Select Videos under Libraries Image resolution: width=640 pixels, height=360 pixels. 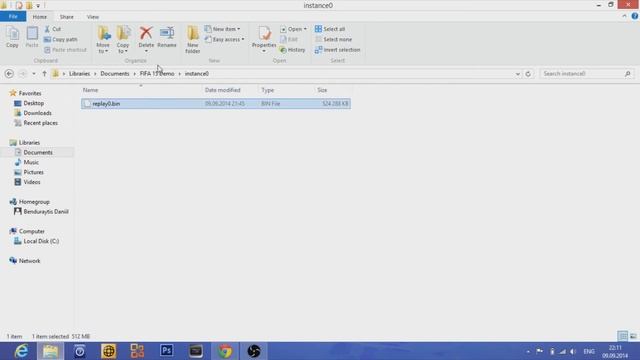click(x=32, y=182)
